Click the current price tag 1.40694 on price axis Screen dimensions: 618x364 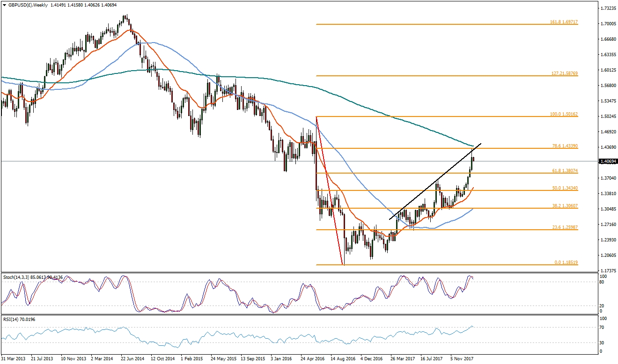pos(608,161)
